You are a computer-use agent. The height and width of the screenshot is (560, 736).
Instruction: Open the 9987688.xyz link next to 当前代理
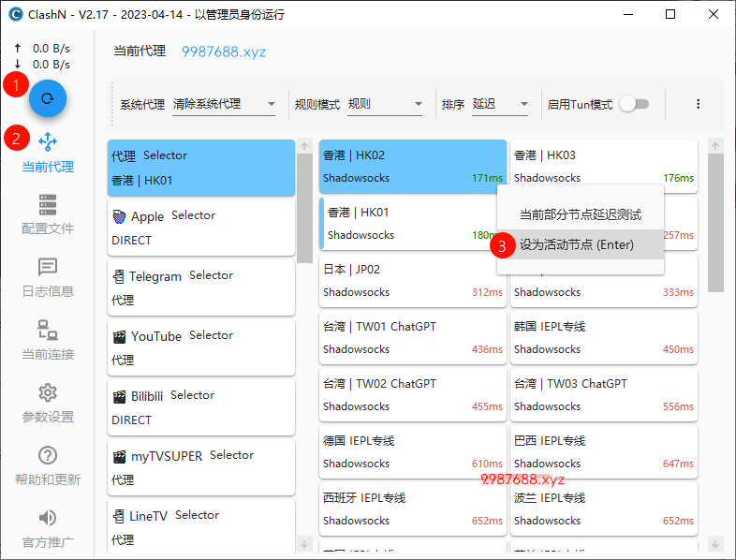coord(224,52)
